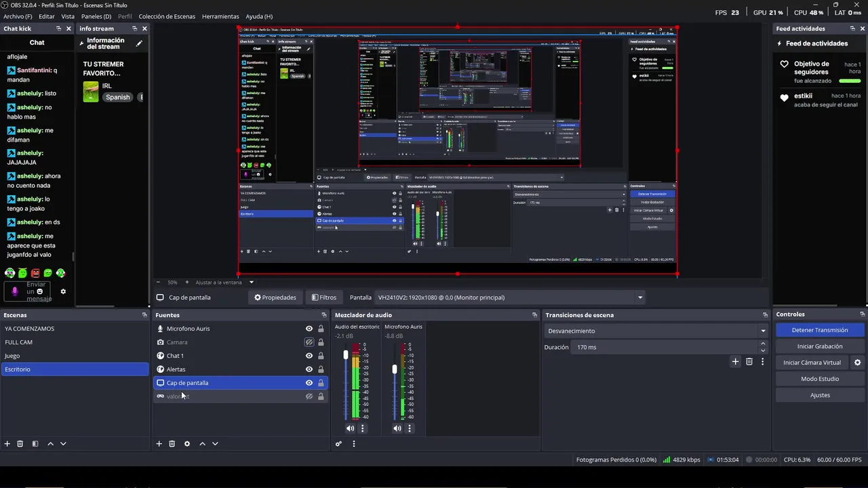Unlock the Cap de pantalla source

pos(321,383)
